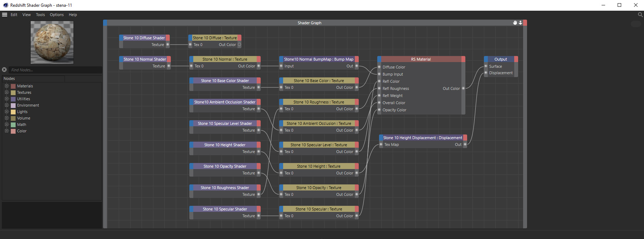Click the Diffuse Color input port on RS Material
The height and width of the screenshot is (239, 644).
click(x=379, y=67)
